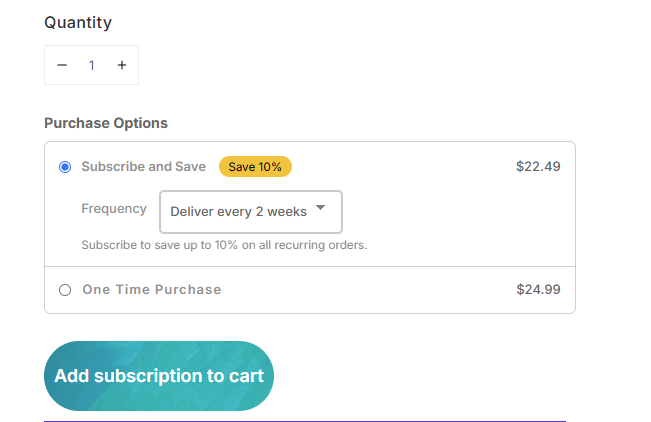Viewport: 651px width, 422px height.
Task: Click the horizontal divider below the cart button
Action: coord(305,421)
